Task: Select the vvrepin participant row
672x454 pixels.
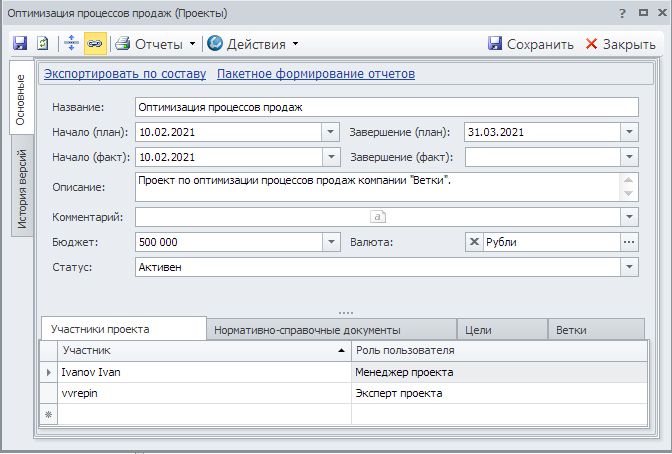Action: 200,393
